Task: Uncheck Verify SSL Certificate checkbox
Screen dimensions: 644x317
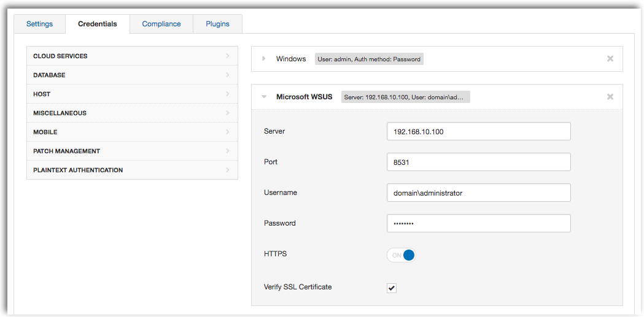Action: pyautogui.click(x=392, y=288)
